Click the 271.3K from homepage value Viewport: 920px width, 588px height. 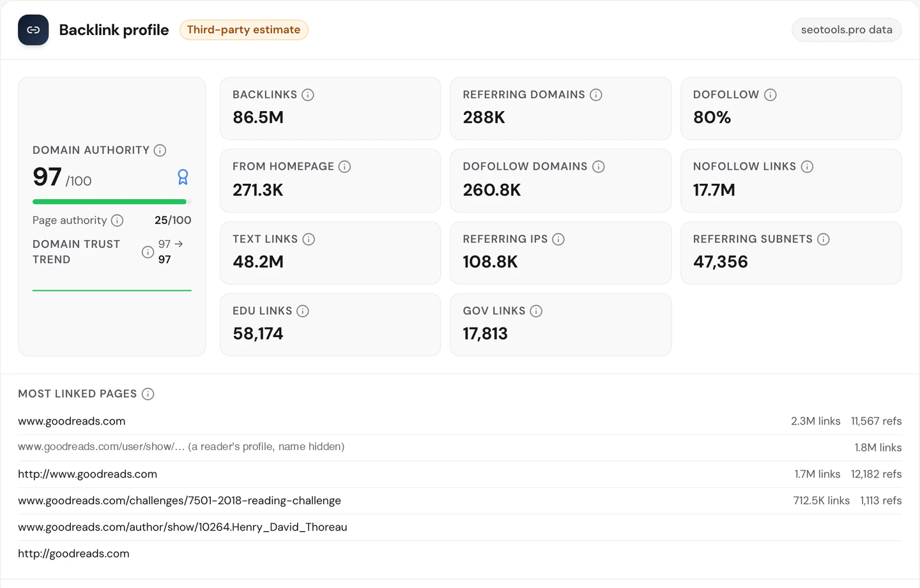tap(258, 190)
